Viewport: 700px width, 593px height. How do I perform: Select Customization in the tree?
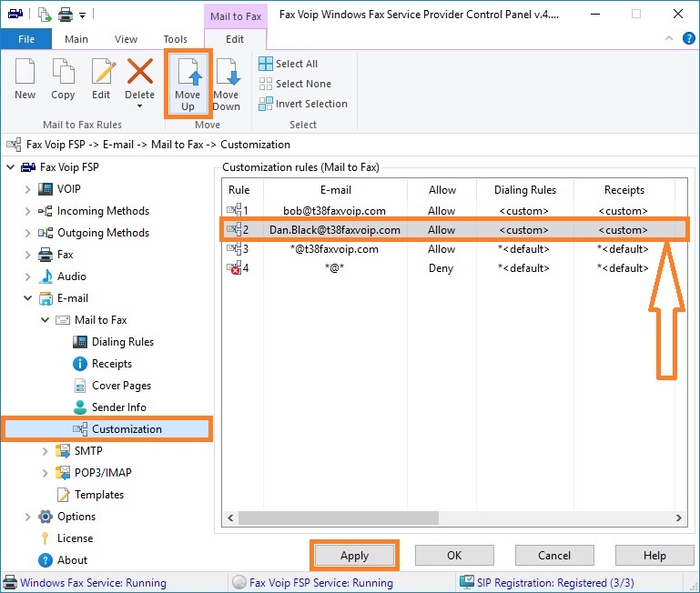127,429
